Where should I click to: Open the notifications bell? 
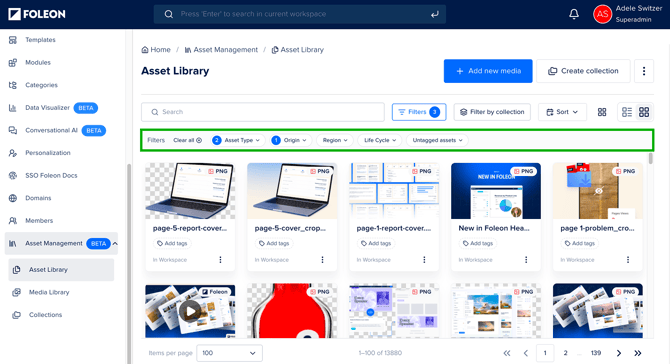(x=574, y=14)
